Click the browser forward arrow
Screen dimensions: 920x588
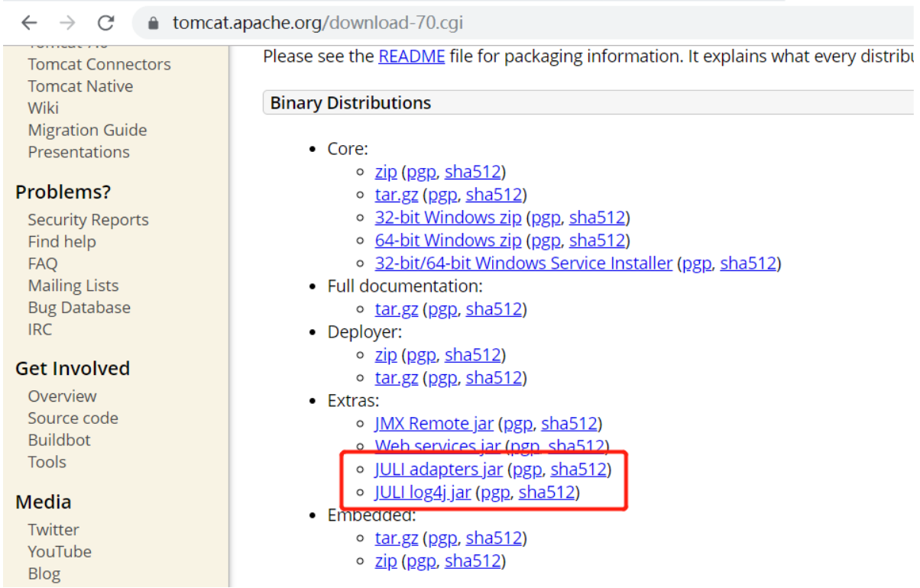pos(67,23)
